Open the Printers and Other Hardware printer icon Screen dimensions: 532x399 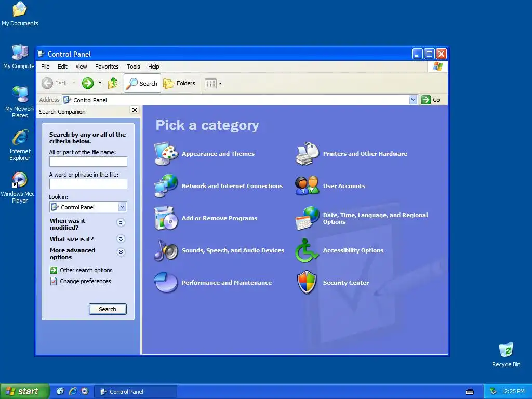307,154
